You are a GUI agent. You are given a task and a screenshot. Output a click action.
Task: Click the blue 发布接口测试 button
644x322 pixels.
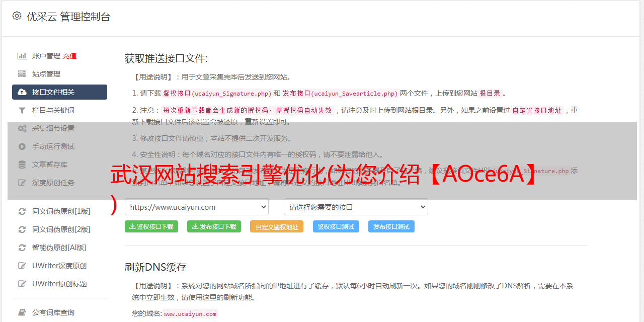coord(391,226)
